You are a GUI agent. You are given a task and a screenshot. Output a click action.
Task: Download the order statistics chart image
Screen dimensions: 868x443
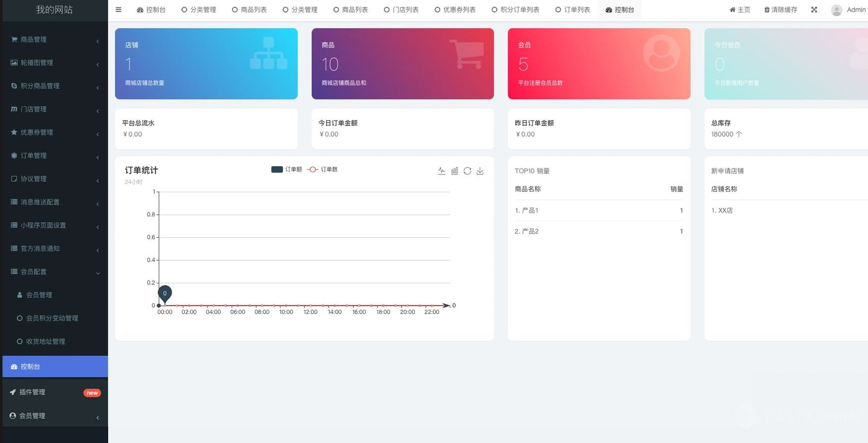pyautogui.click(x=480, y=171)
